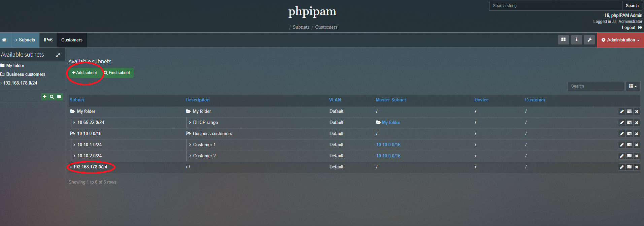The width and height of the screenshot is (644, 226).
Task: Open the Subnets section tab
Action: pos(25,40)
